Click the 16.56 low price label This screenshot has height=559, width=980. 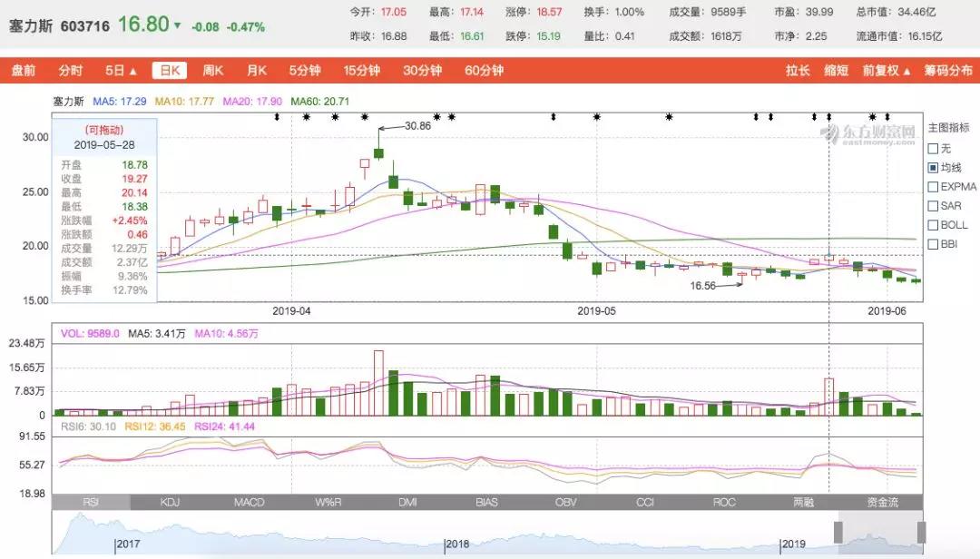point(702,286)
